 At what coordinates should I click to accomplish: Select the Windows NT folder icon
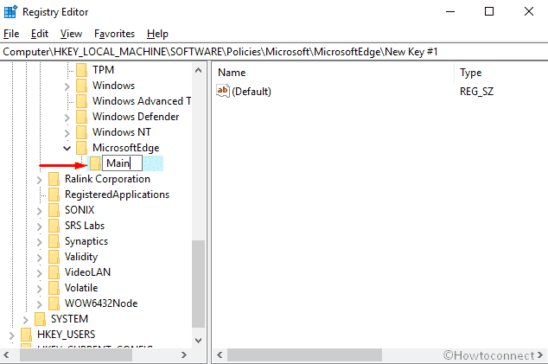[x=82, y=132]
